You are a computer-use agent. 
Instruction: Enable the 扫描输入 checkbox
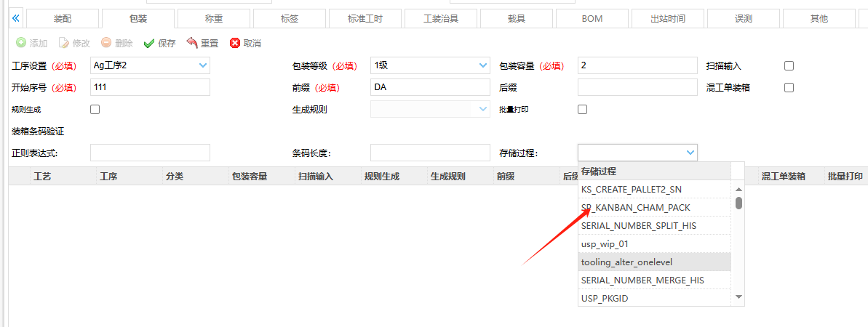[x=789, y=66]
